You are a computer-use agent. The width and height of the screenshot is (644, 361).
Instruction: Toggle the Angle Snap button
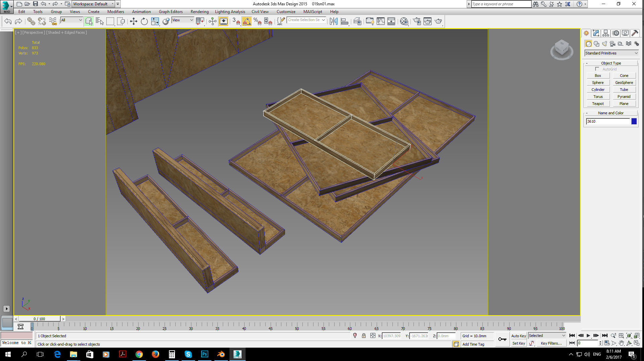[247, 21]
